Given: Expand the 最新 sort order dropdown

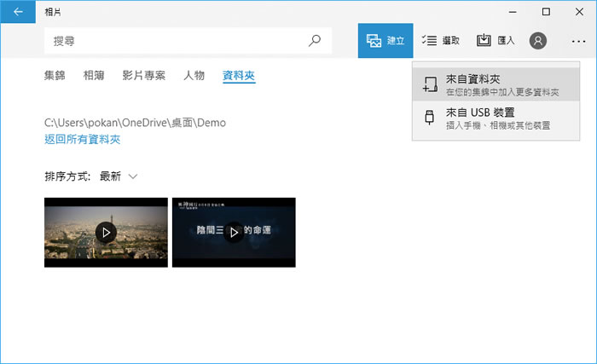Looking at the screenshot, I should pos(118,176).
